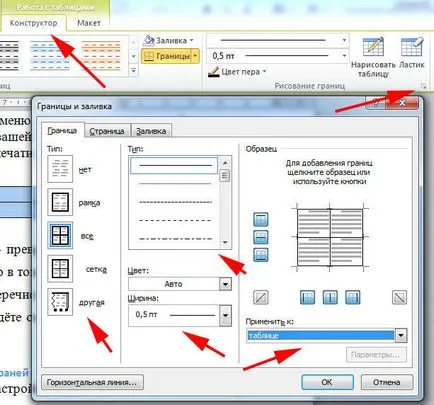Viewport: 434px width, 405px height.
Task: Expand the Применить к dropdown arrow
Action: point(401,335)
